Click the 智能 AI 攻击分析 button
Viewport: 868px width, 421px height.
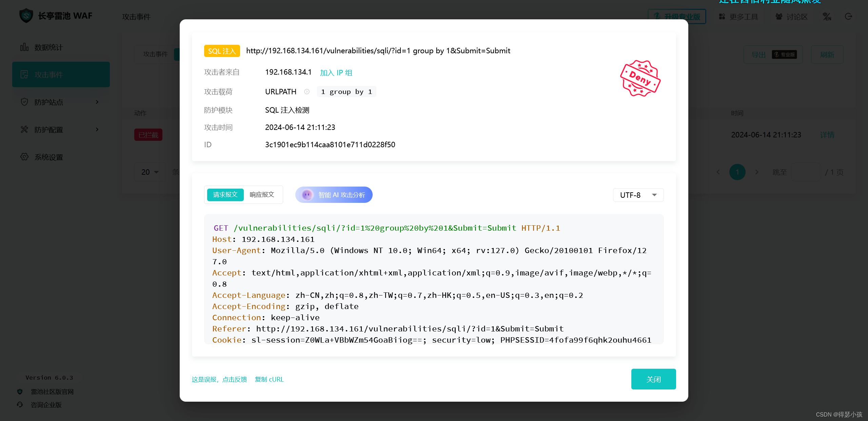point(341,195)
